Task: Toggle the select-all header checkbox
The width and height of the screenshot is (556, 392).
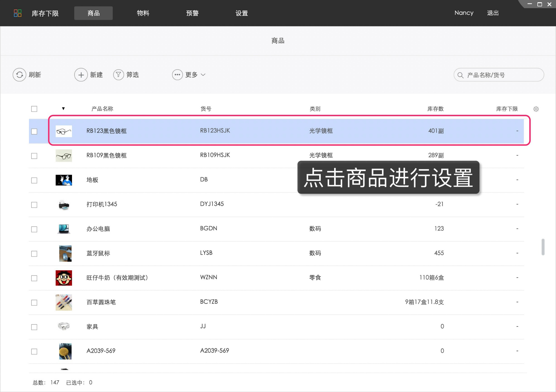Action: tap(34, 109)
